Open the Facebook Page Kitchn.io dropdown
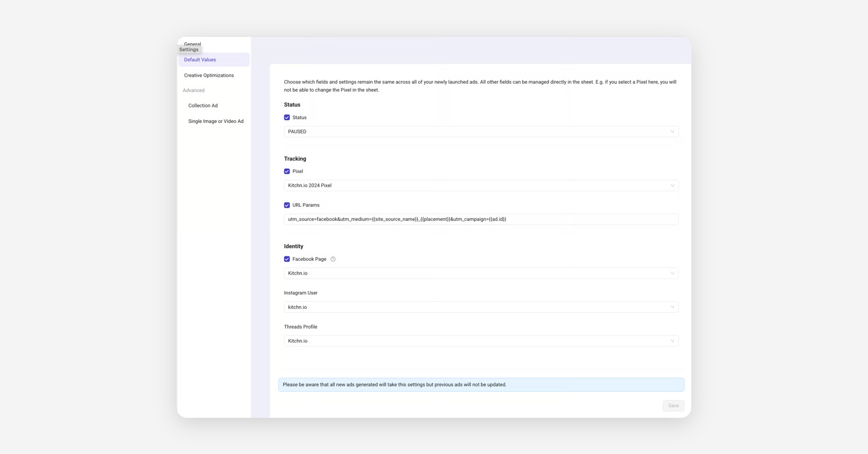The width and height of the screenshot is (868, 454). coord(477,273)
